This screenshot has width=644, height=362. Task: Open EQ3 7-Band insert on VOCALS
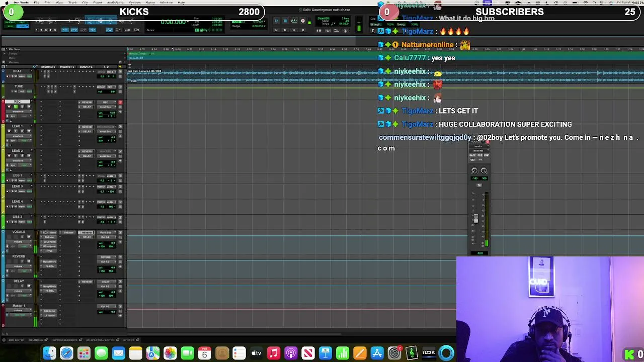click(x=49, y=232)
